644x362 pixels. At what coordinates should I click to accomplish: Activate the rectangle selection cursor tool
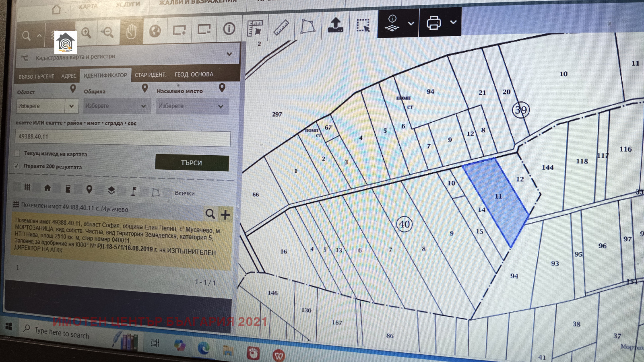point(363,25)
